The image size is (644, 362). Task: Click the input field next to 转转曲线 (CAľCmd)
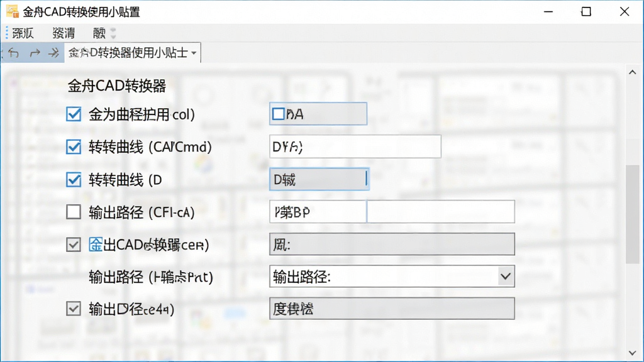pos(355,146)
